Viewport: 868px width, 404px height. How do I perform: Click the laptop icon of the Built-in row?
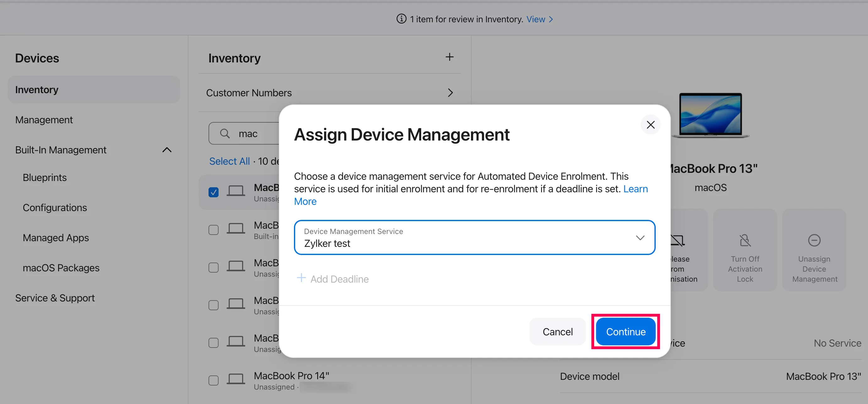click(236, 229)
